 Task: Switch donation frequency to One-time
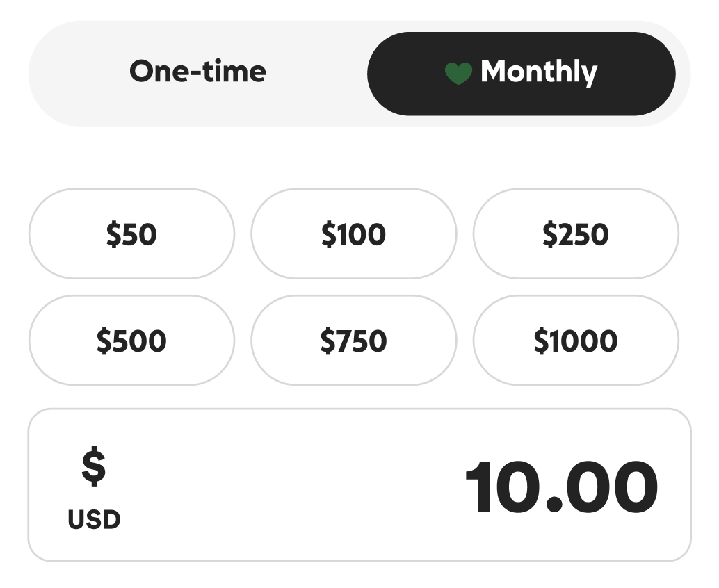pos(197,72)
